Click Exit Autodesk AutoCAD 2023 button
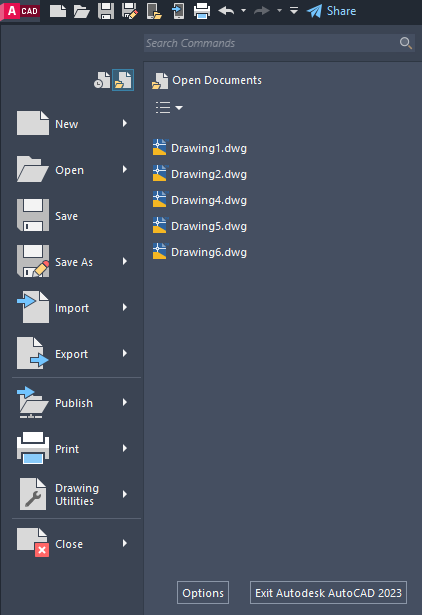 tap(328, 593)
